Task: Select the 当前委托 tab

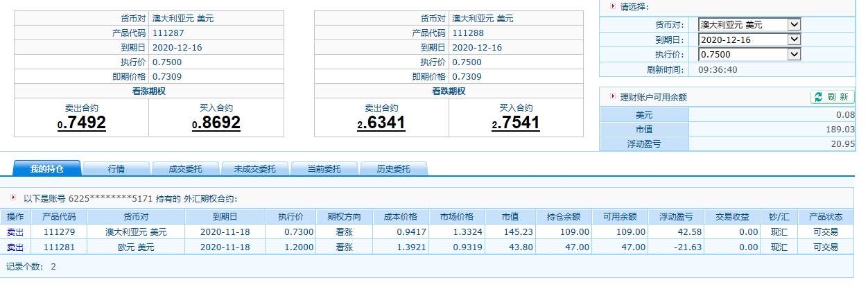Action: 324,168
